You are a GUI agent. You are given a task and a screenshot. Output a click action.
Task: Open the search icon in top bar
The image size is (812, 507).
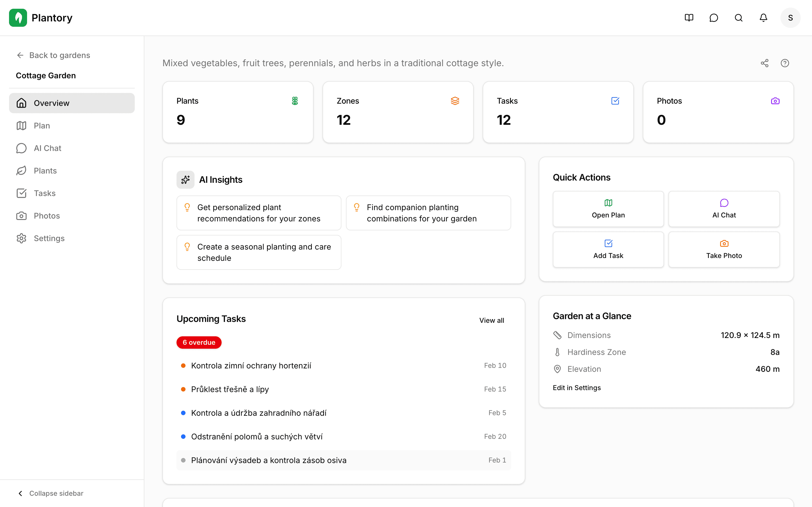pos(738,17)
